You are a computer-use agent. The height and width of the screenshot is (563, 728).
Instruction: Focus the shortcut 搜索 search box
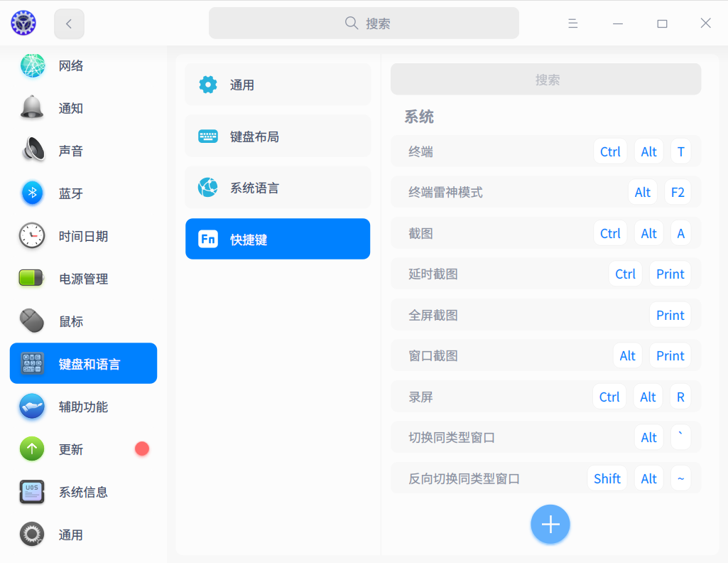click(546, 80)
